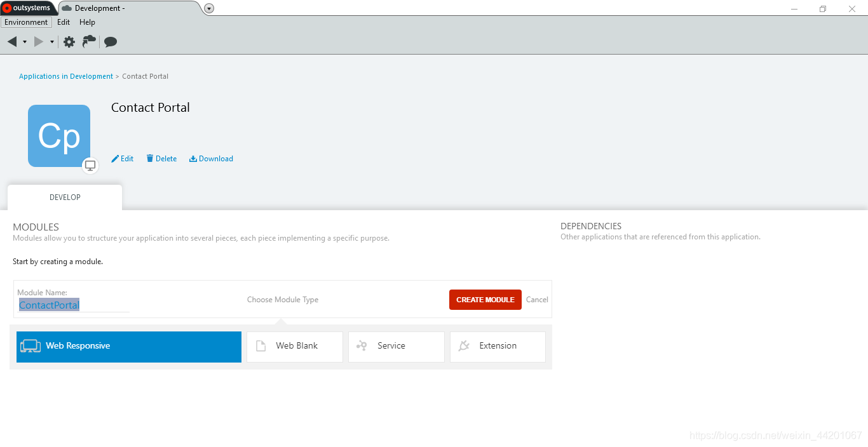The width and height of the screenshot is (868, 447).
Task: Open the settings gear icon
Action: [69, 42]
